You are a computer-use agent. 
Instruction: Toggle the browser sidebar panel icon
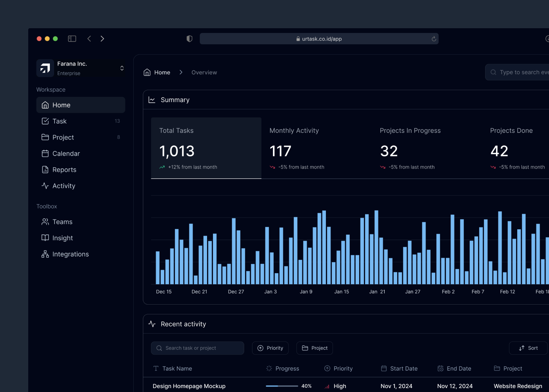point(72,38)
